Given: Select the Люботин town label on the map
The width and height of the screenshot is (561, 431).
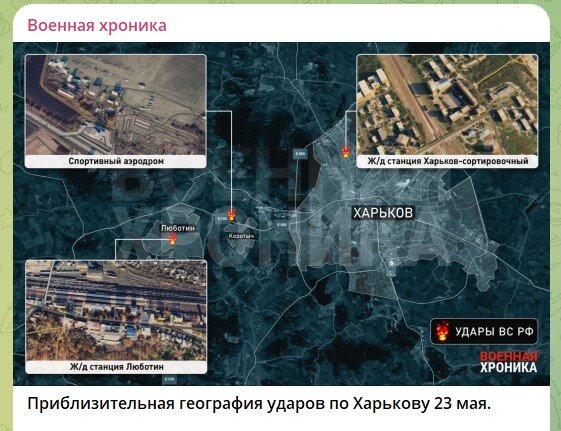Looking at the screenshot, I should [178, 228].
